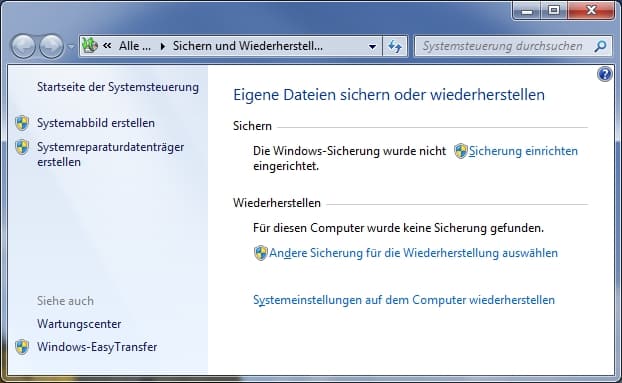Click the heading 'Eigene Dateien sichern oder wiederherstellen'
This screenshot has height=383, width=622.
[389, 95]
